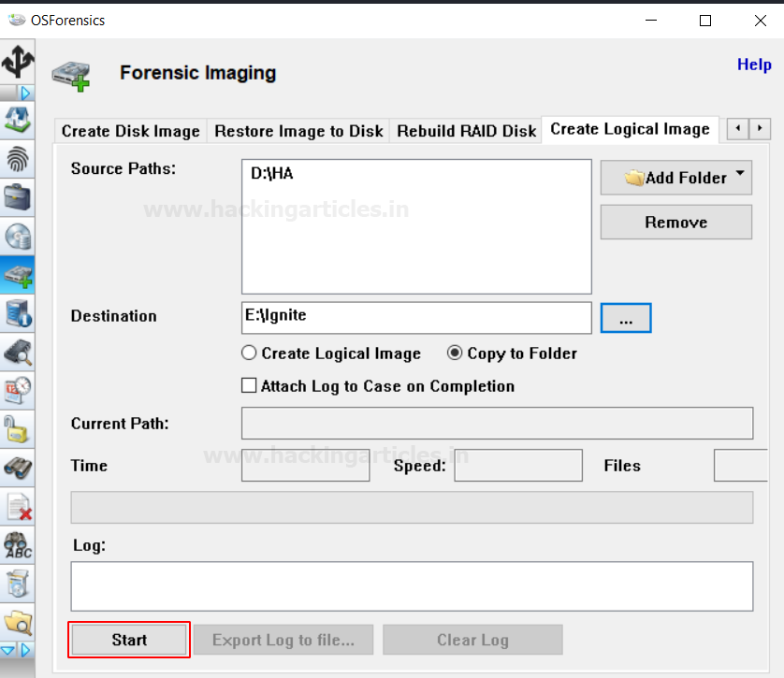
Task: Switch to Rebuild RAID Disk tab
Action: pyautogui.click(x=466, y=131)
